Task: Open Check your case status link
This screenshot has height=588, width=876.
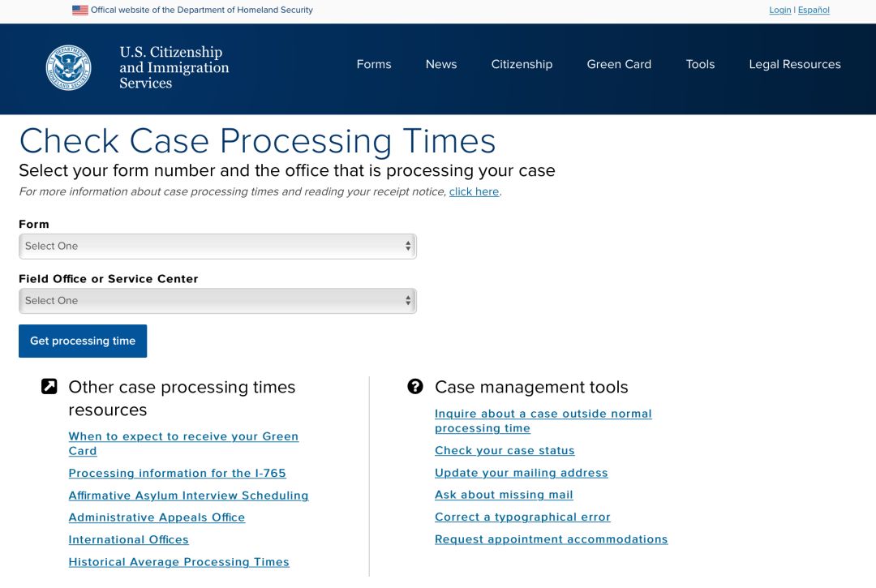Action: point(505,451)
